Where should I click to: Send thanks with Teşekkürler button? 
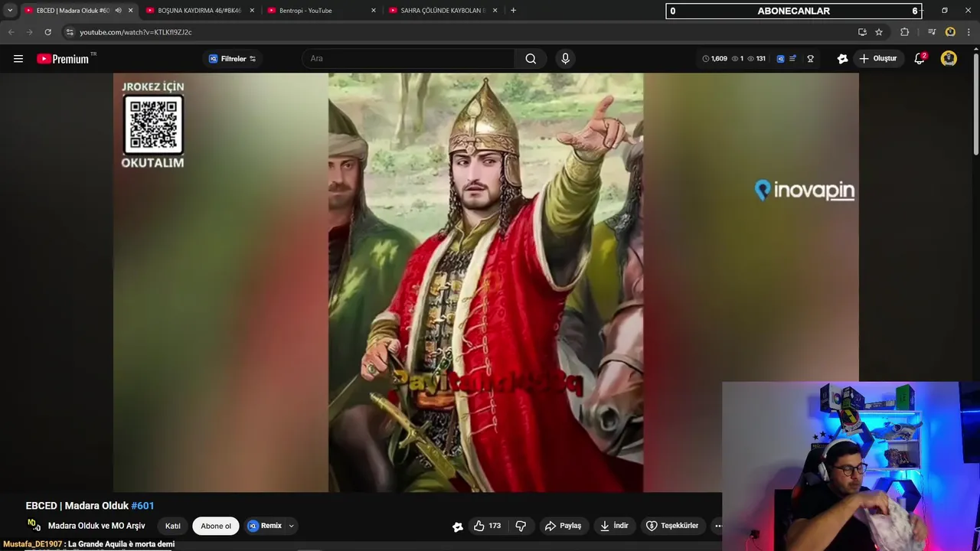672,526
